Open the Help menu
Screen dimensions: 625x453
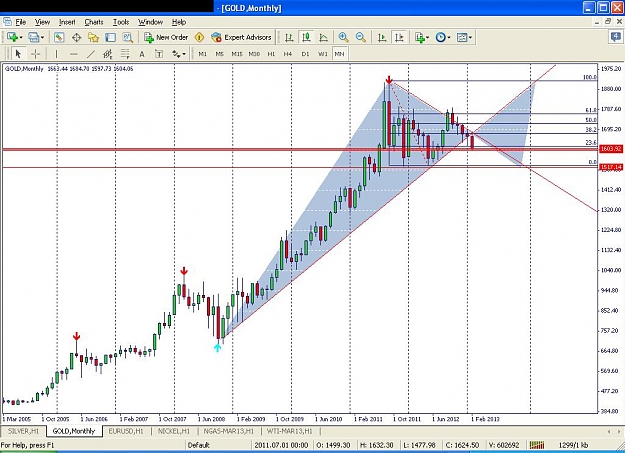coord(179,22)
